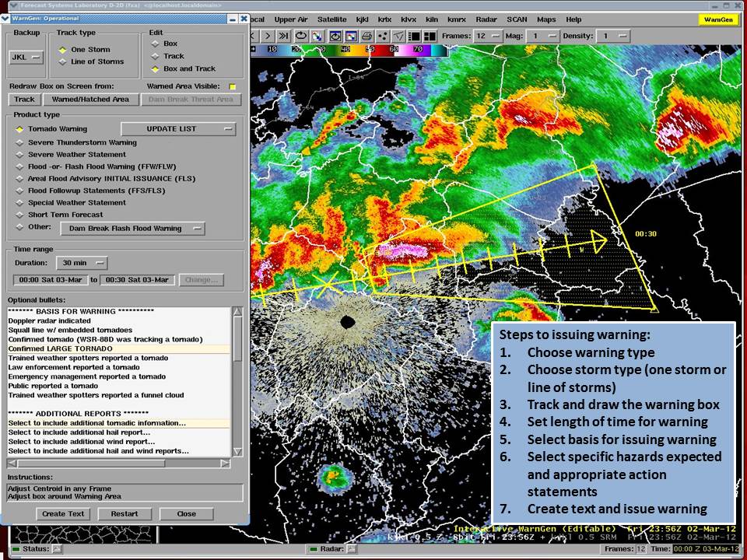Jump to the last frame
Image resolution: width=747 pixels, height=560 pixels.
pyautogui.click(x=283, y=36)
